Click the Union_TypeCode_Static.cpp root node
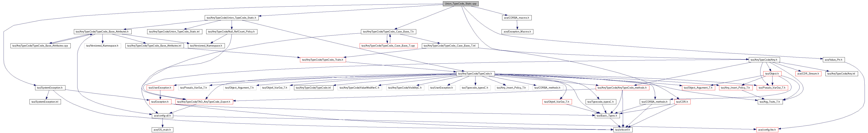The height and width of the screenshot is (133, 868). (460, 3)
